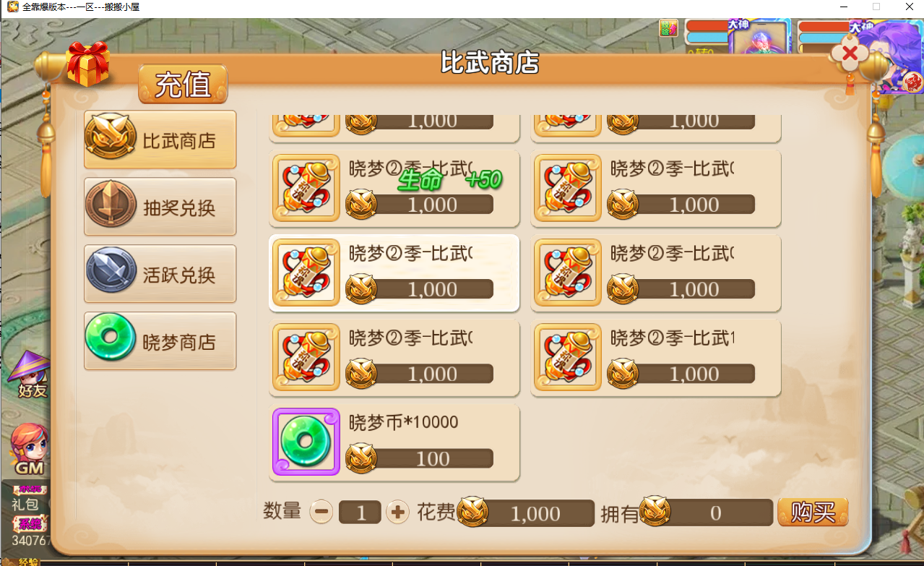Open the 晓梦商店 tab
The height and width of the screenshot is (566, 924).
(x=160, y=341)
